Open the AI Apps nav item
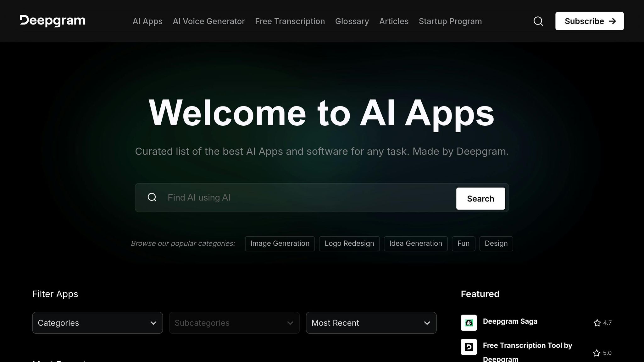Image resolution: width=644 pixels, height=362 pixels. click(x=147, y=21)
